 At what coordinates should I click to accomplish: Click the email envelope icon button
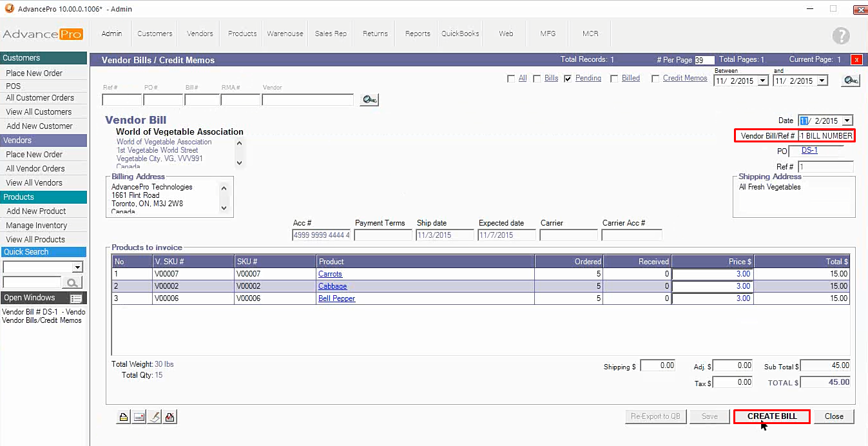point(139,417)
